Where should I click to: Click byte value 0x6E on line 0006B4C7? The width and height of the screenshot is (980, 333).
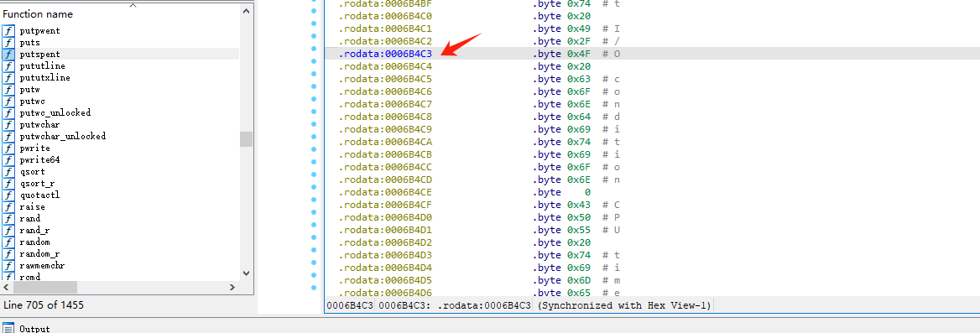(x=579, y=104)
